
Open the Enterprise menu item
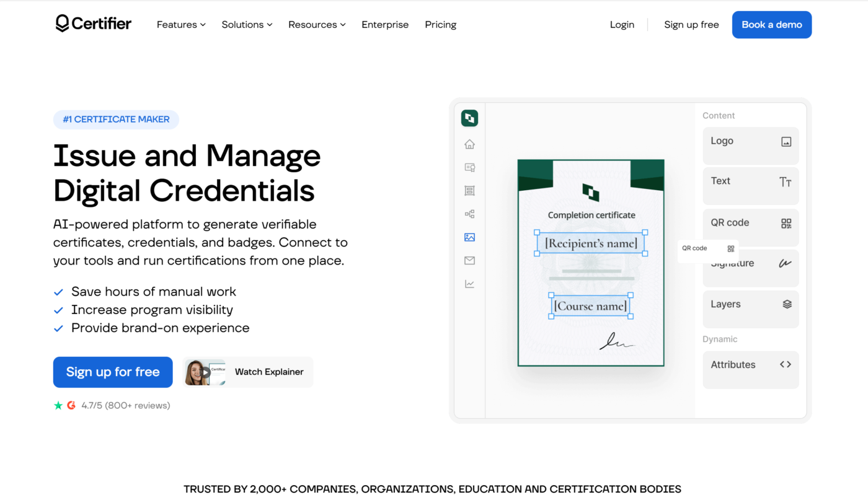pyautogui.click(x=385, y=25)
